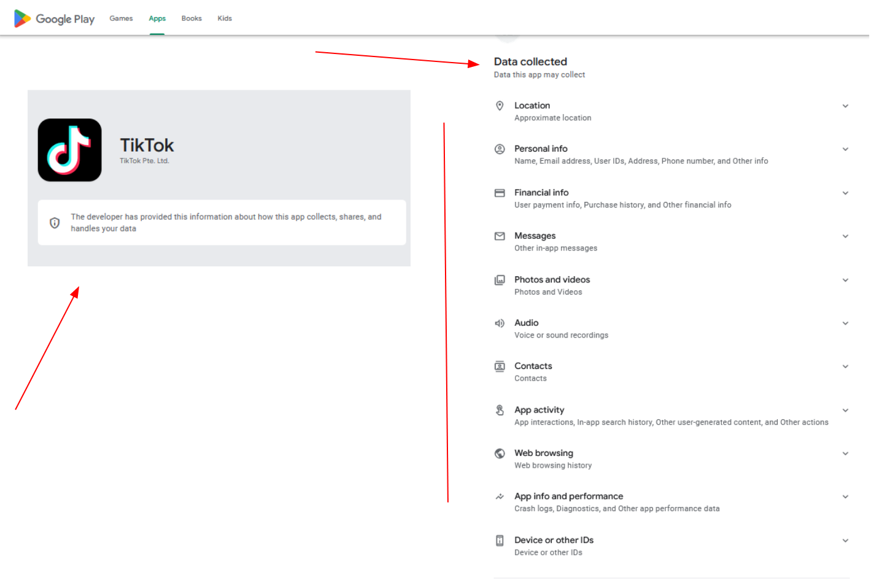Expand the Financial info chevron

pyautogui.click(x=845, y=193)
